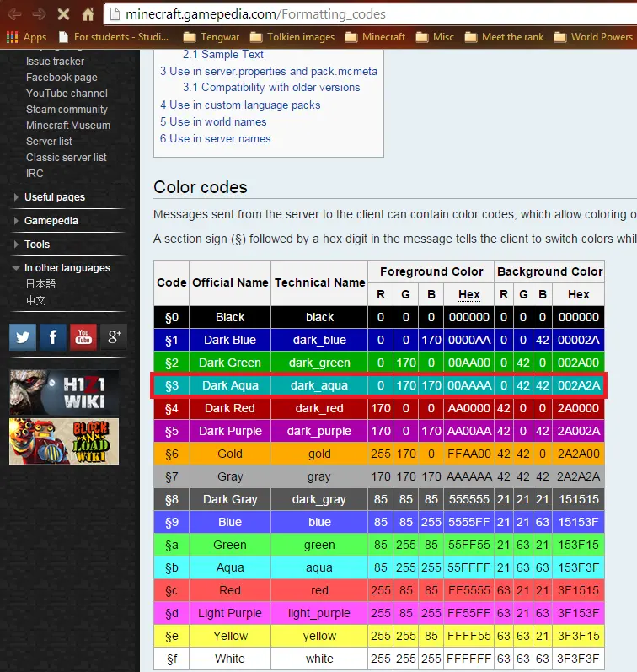
Task: Open the YouTube social icon
Action: coord(83,337)
